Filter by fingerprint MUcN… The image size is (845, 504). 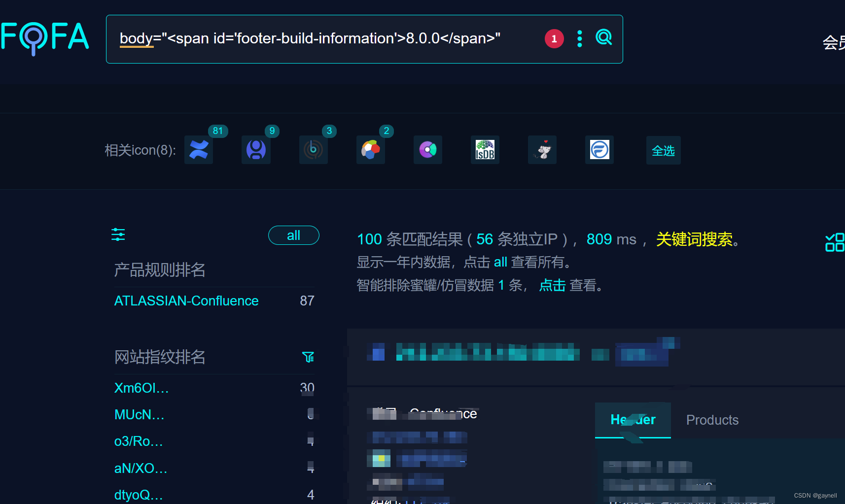140,415
